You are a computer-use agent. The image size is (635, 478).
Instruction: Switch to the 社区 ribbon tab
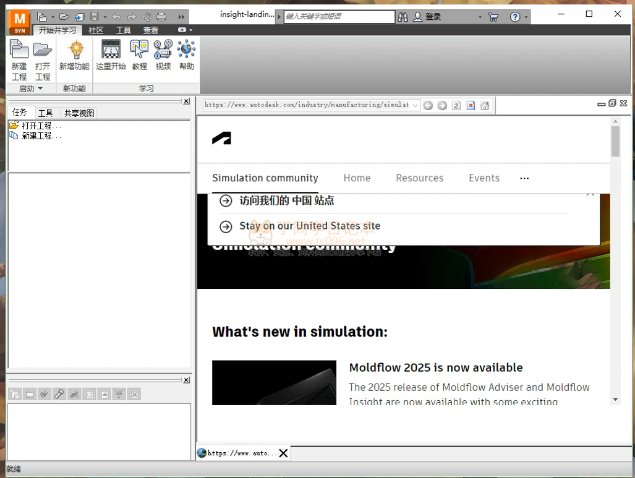96,31
